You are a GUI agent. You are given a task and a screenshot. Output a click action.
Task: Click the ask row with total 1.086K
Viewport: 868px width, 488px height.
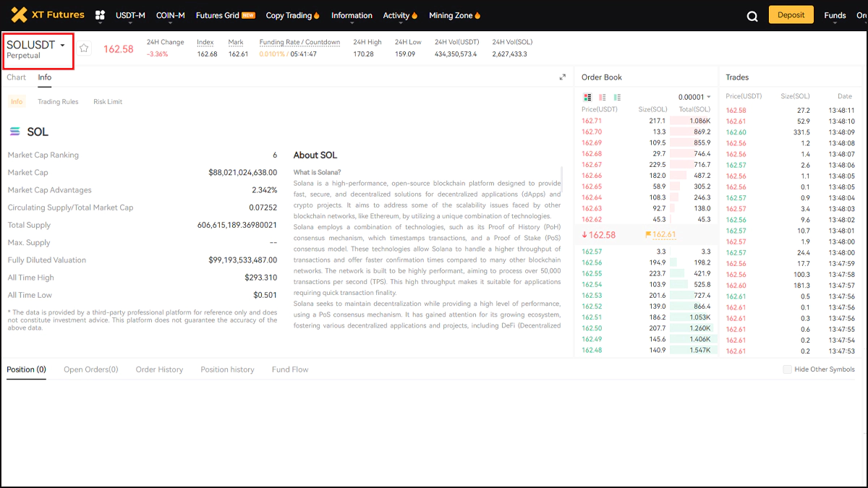(647, 121)
